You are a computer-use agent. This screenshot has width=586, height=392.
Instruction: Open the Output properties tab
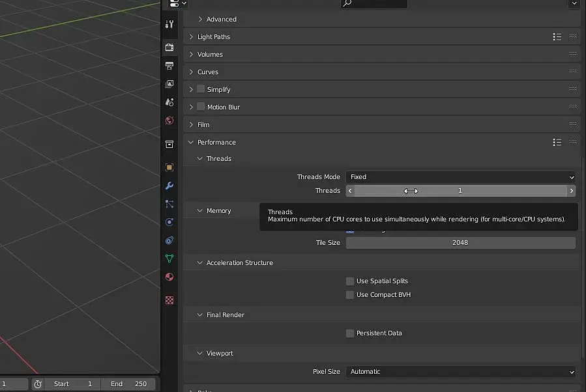[169, 66]
